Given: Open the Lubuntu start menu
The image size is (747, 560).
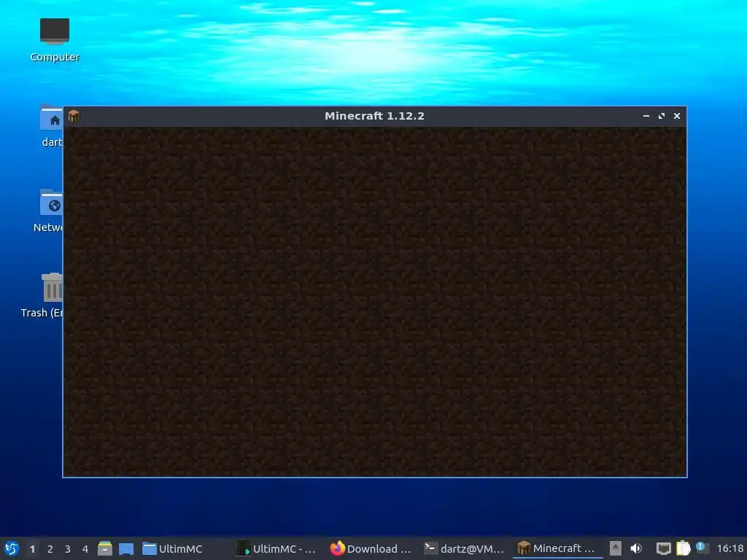Looking at the screenshot, I should (x=12, y=548).
